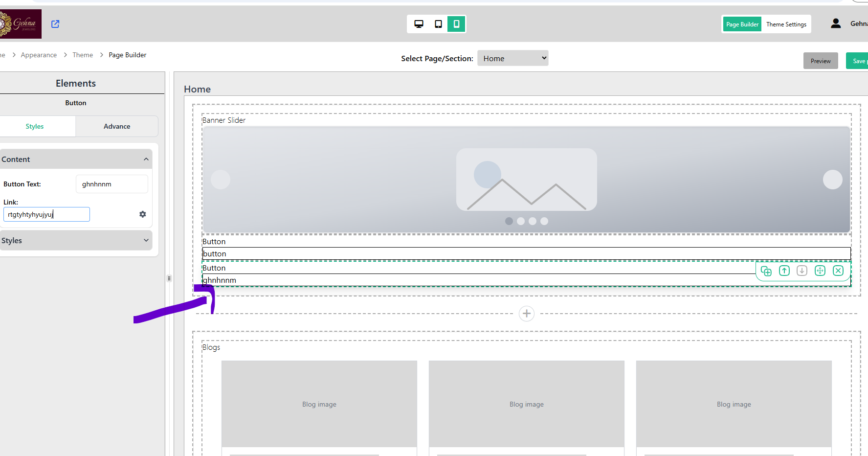
Task: Click the Save button
Action: pyautogui.click(x=858, y=61)
